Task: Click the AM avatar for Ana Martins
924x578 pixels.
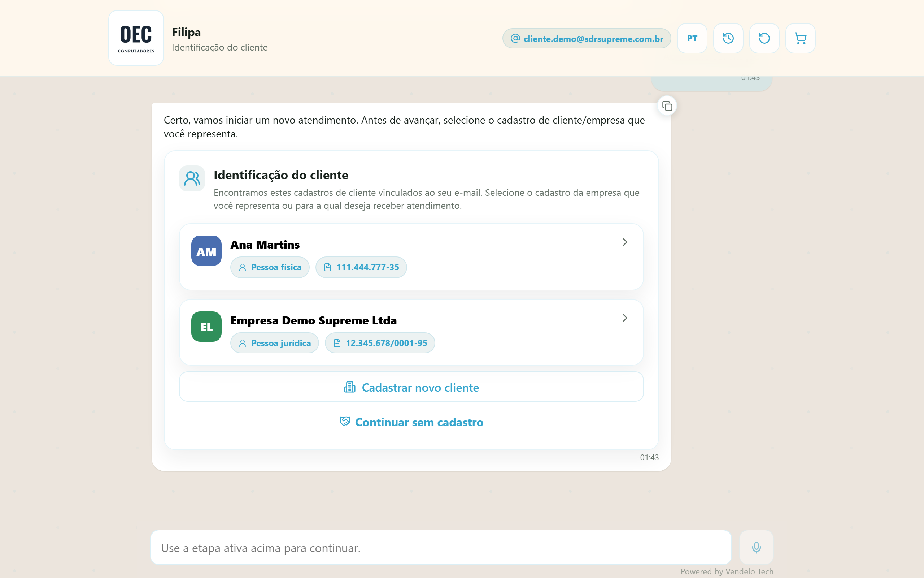Action: pos(206,251)
